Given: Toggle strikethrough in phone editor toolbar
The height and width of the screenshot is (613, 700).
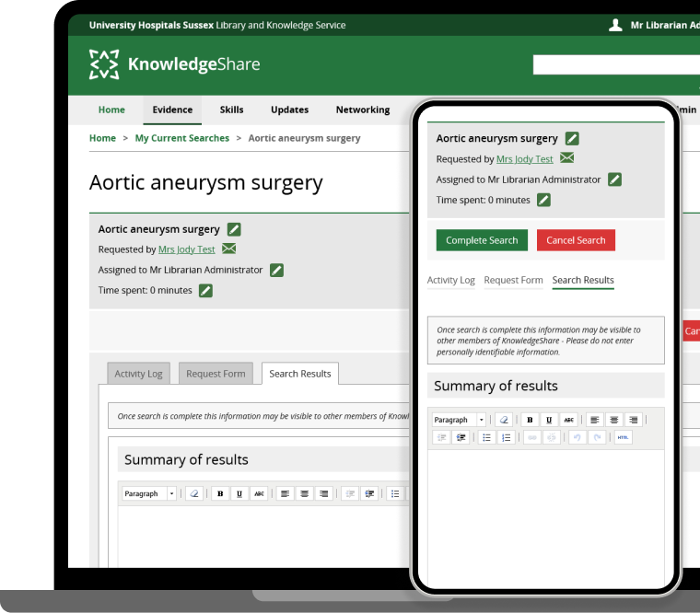Looking at the screenshot, I should 569,420.
